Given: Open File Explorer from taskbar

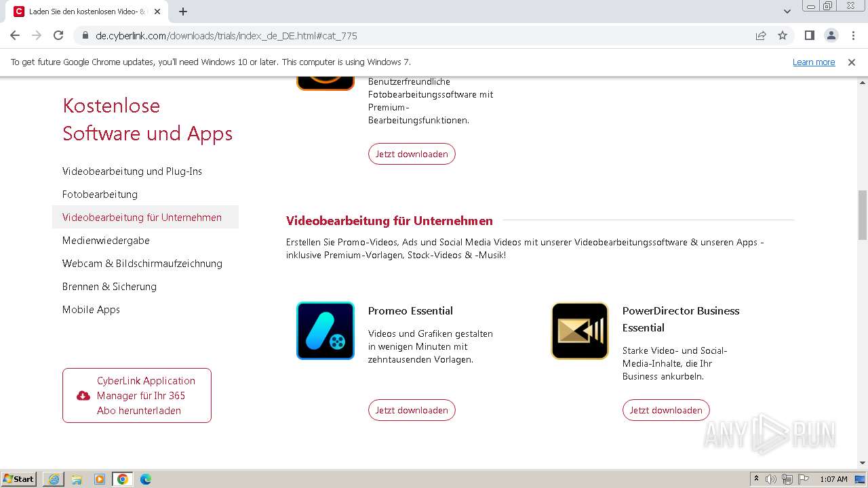Looking at the screenshot, I should 77,479.
